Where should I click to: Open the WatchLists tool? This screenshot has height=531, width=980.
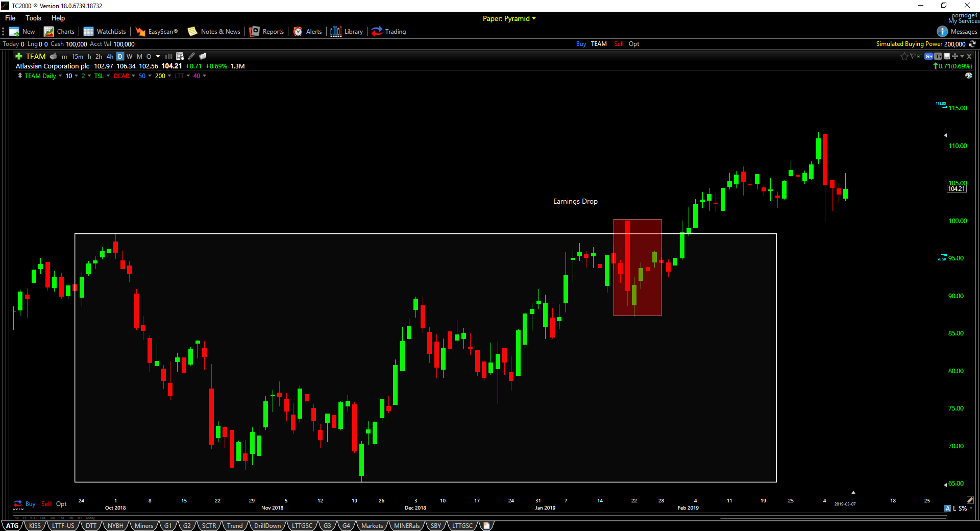pyautogui.click(x=105, y=32)
